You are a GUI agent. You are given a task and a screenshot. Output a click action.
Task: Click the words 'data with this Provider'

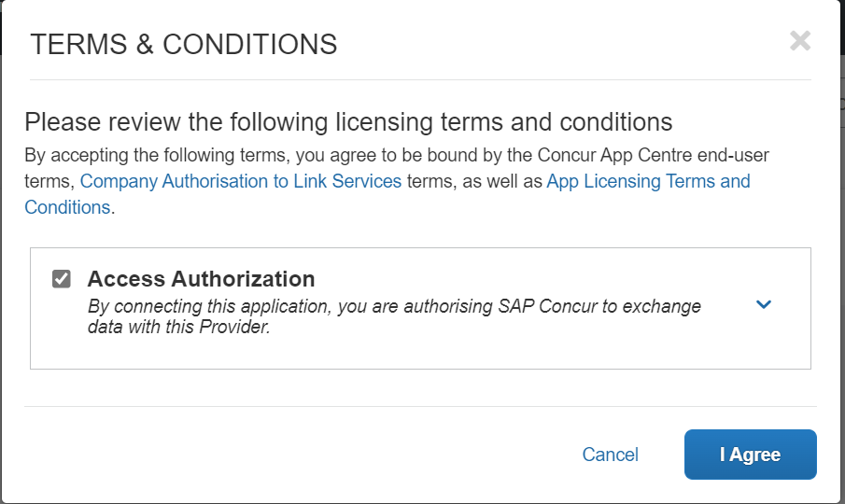pyautogui.click(x=177, y=328)
